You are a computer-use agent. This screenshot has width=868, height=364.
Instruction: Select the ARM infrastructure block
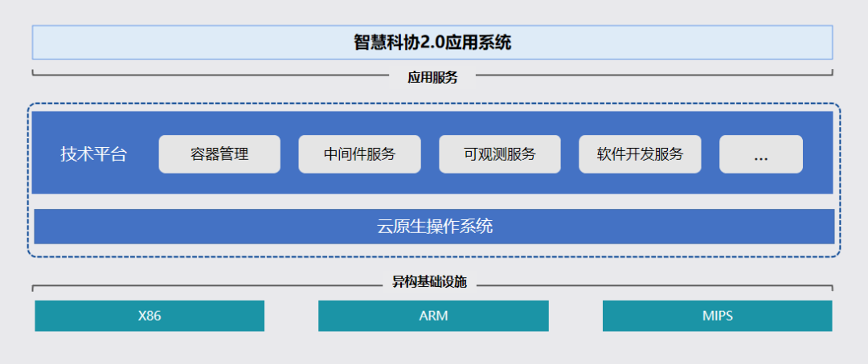(x=433, y=316)
